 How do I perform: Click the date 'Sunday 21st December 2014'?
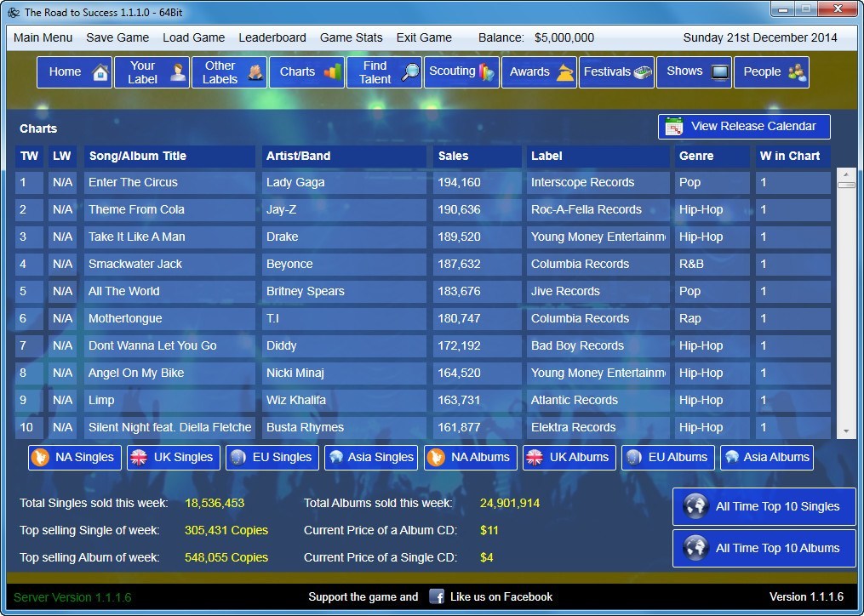(760, 37)
